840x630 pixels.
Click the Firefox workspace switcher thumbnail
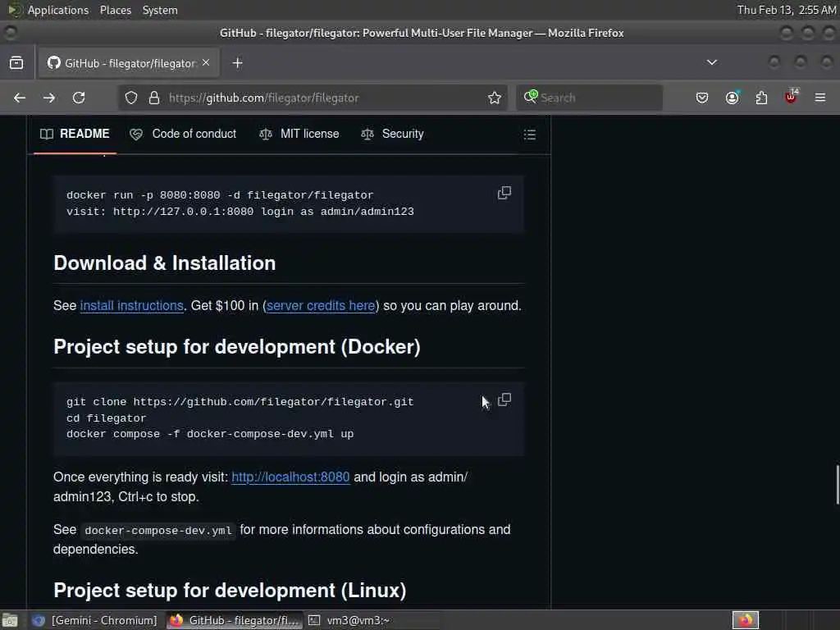[x=746, y=620]
